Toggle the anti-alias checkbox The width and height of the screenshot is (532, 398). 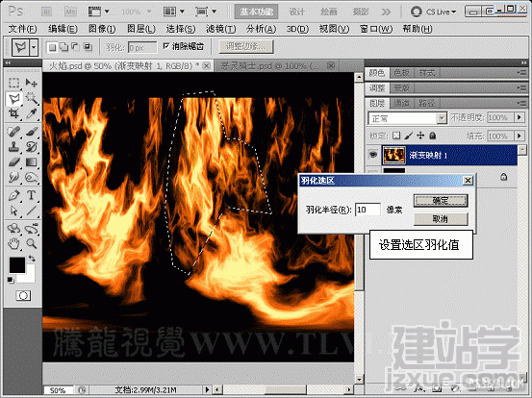(165, 46)
